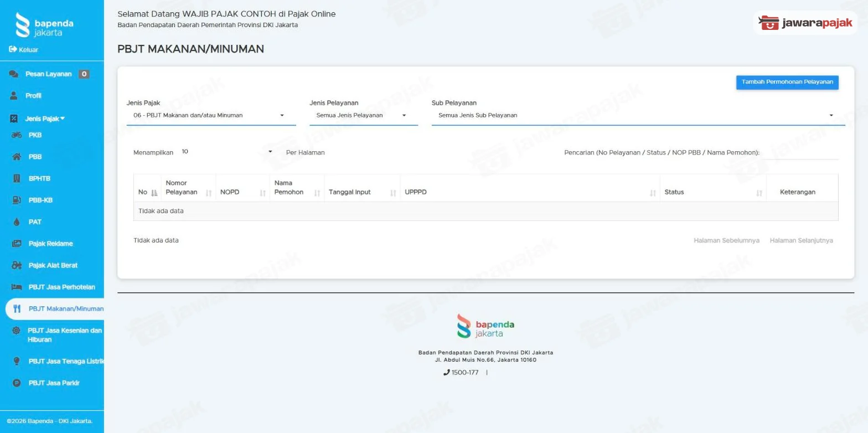This screenshot has width=868, height=433.
Task: Select the PBB house icon
Action: 17,157
